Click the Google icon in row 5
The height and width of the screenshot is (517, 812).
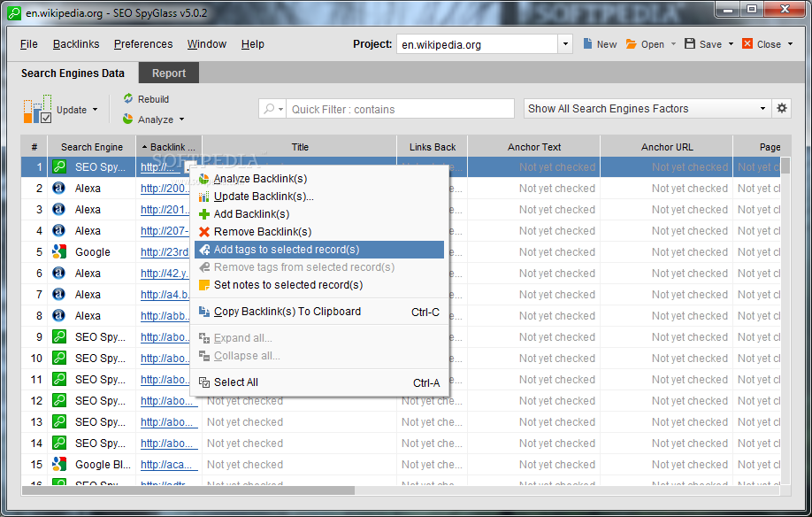pos(59,251)
